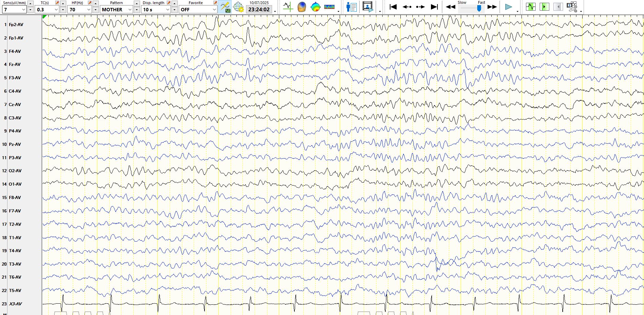Viewport: 644px width, 315px height.
Task: Open the 3D head voltage map
Action: click(x=302, y=7)
